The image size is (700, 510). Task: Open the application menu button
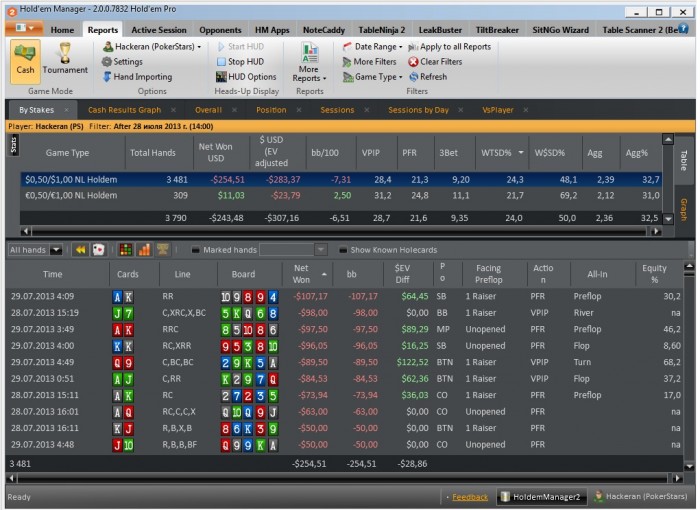[24, 28]
